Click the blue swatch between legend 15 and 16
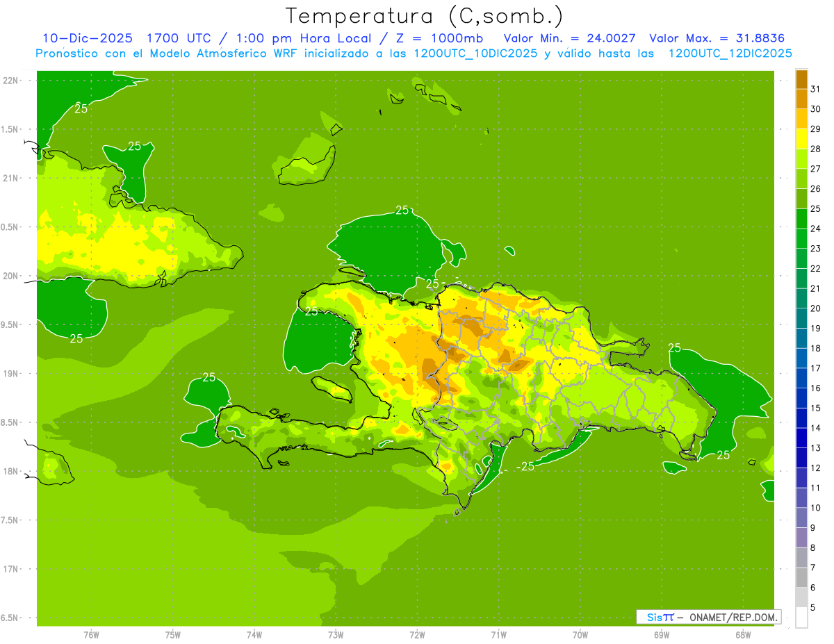834x644 pixels. [x=801, y=398]
